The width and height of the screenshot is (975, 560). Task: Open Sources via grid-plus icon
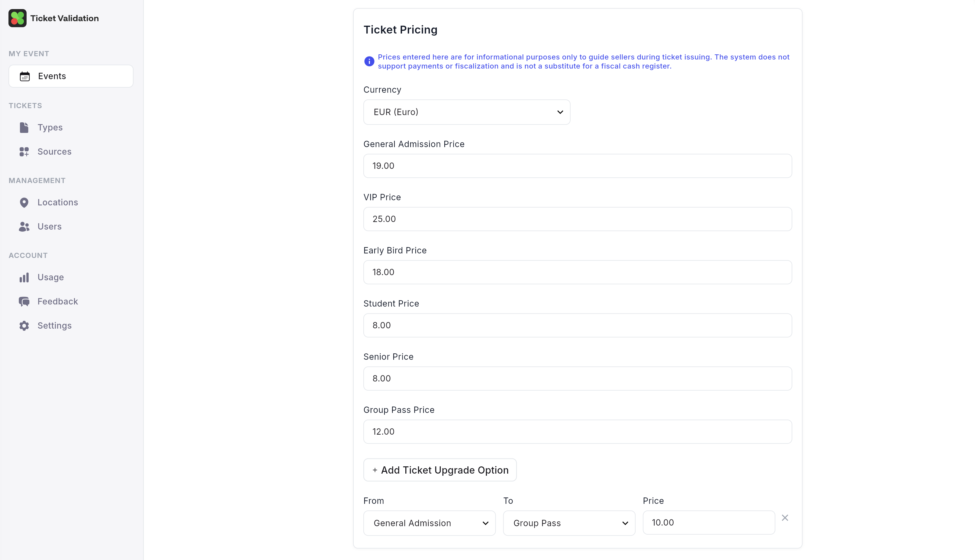coord(24,152)
